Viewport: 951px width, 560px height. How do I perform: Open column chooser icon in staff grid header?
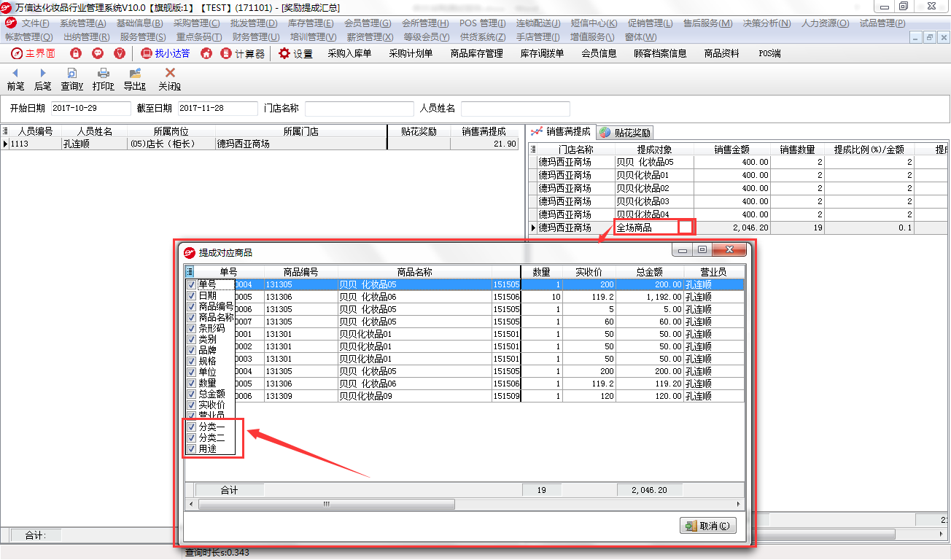[x=5, y=131]
